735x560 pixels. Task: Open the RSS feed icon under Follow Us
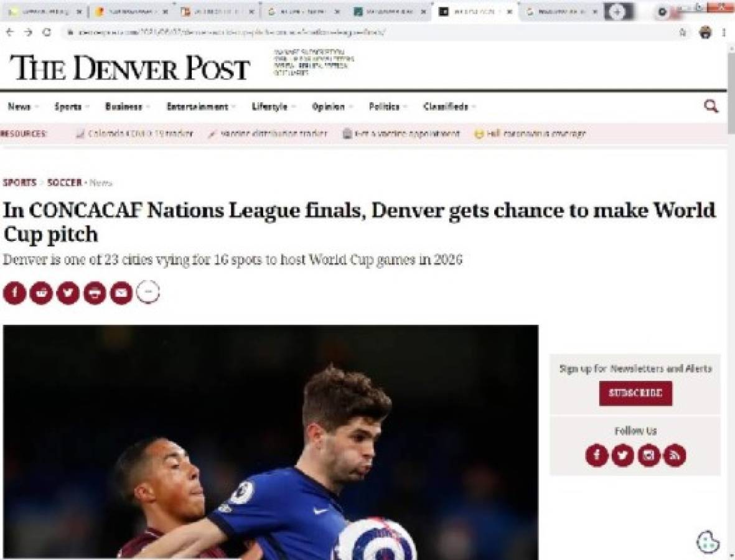(675, 455)
